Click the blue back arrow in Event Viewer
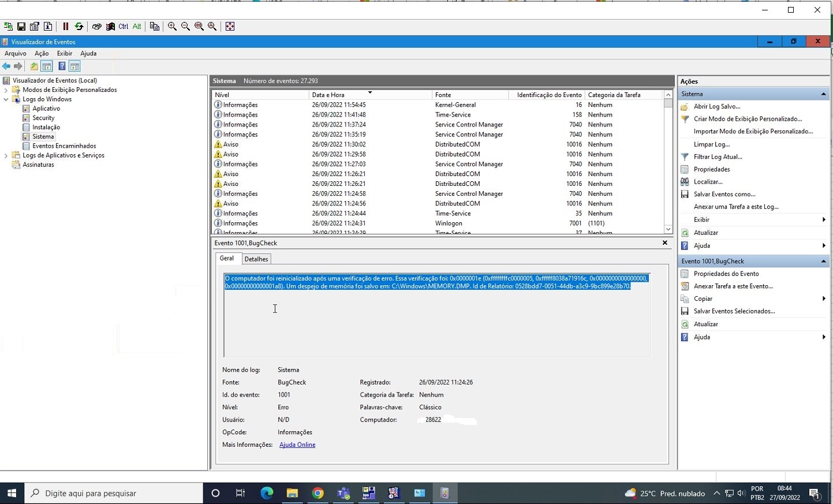The height and width of the screenshot is (504, 833). (6, 66)
